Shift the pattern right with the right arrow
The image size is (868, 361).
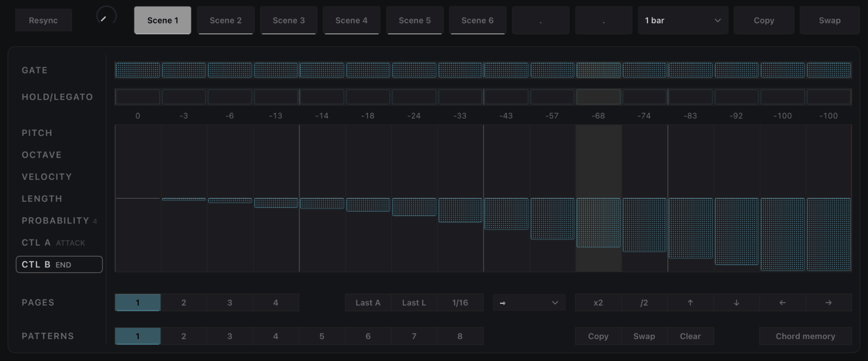(828, 302)
